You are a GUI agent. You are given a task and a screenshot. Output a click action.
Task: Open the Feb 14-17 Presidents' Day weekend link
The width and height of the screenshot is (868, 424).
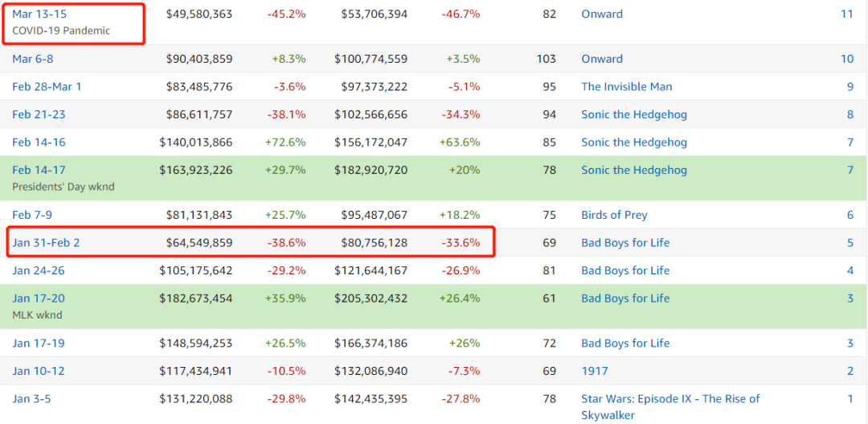coord(39,170)
